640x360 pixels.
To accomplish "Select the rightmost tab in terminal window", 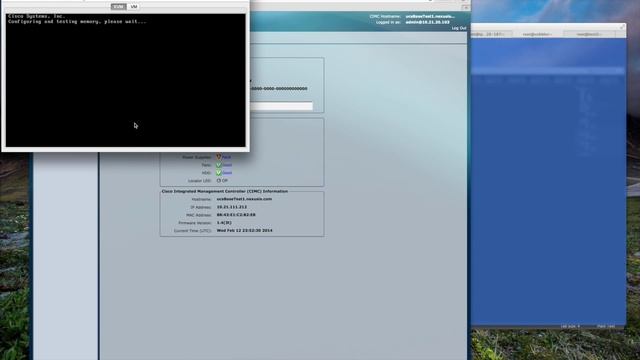I will coord(589,34).
